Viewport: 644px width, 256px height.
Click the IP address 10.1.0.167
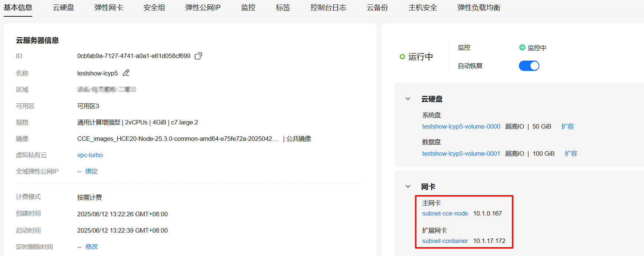(487, 213)
